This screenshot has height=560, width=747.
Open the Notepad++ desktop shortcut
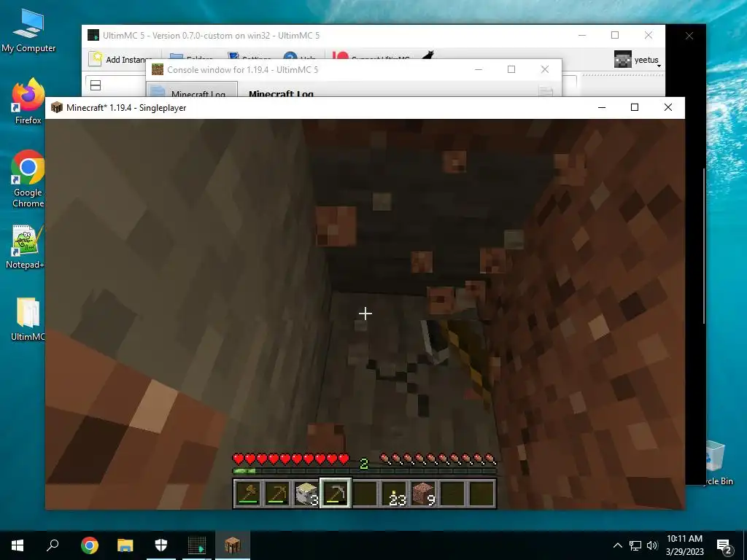[27, 246]
